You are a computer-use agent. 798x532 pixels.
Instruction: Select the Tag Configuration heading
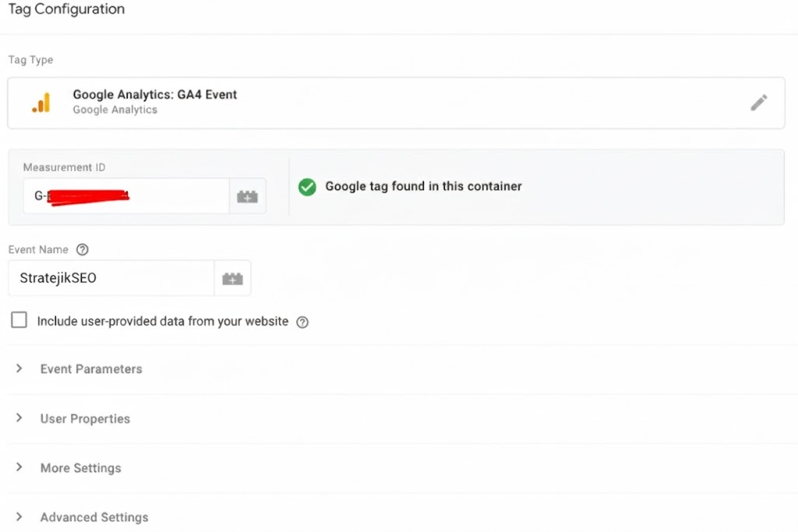(66, 9)
